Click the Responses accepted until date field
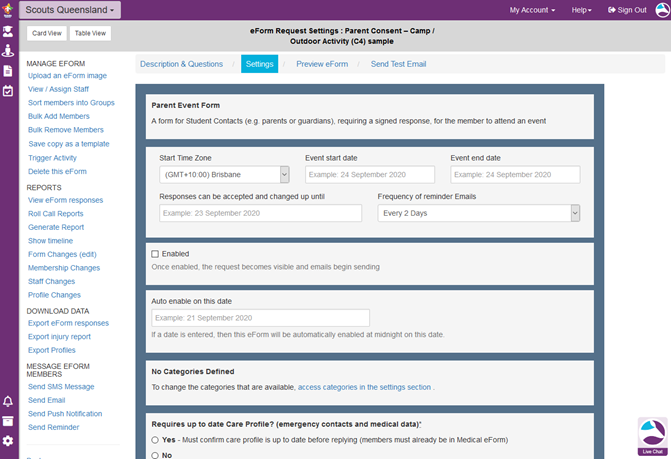Image resolution: width=671 pixels, height=459 pixels. 260,213
